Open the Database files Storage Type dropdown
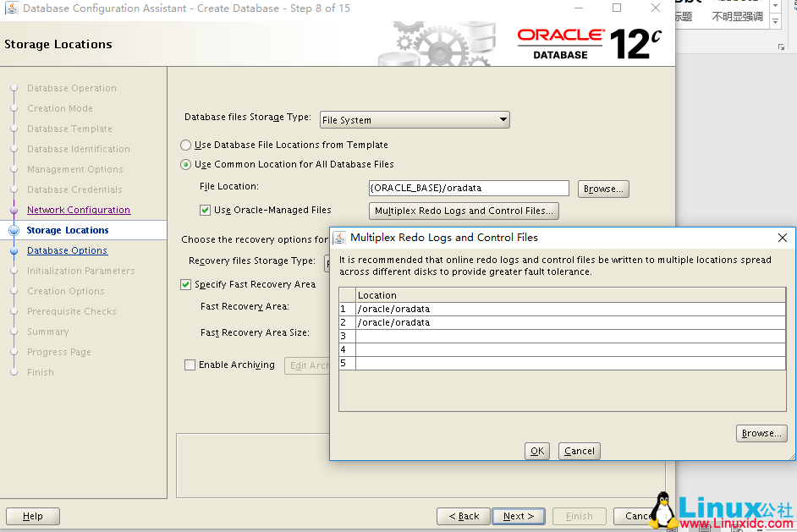This screenshot has width=797, height=532. click(502, 119)
